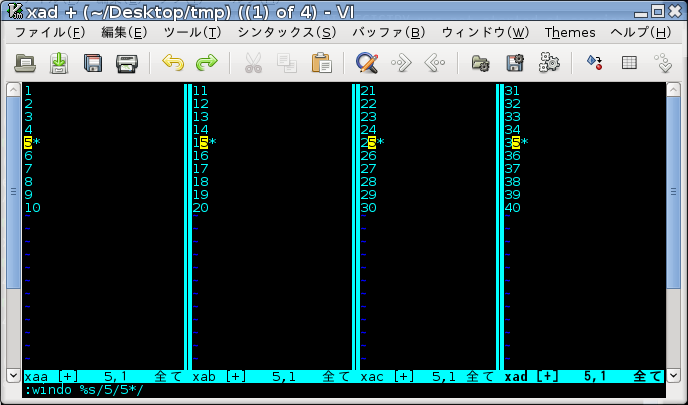This screenshot has height=405, width=688.
Task: Click the green Redo arrow
Action: click(x=207, y=63)
